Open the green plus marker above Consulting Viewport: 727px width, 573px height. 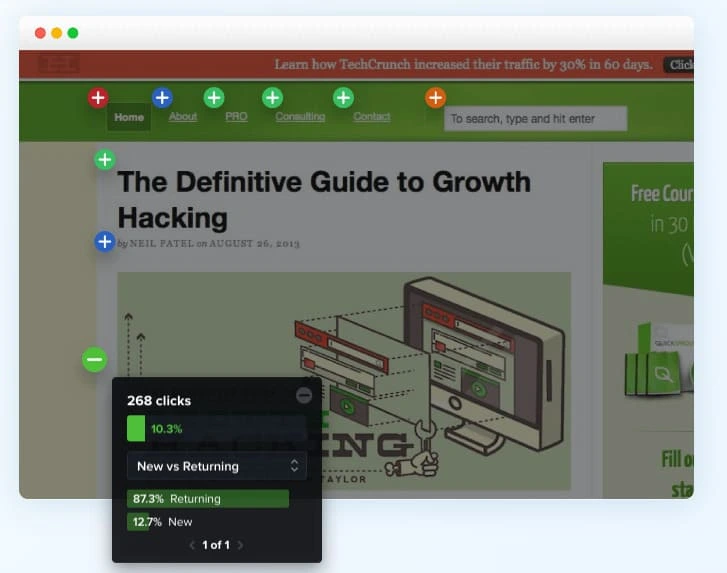tap(272, 98)
